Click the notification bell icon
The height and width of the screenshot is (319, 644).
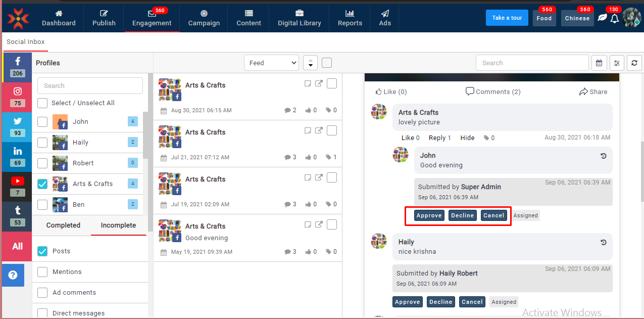(614, 18)
